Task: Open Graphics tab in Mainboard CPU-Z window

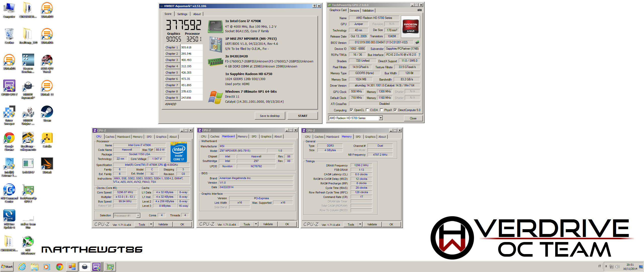Action: click(x=266, y=137)
